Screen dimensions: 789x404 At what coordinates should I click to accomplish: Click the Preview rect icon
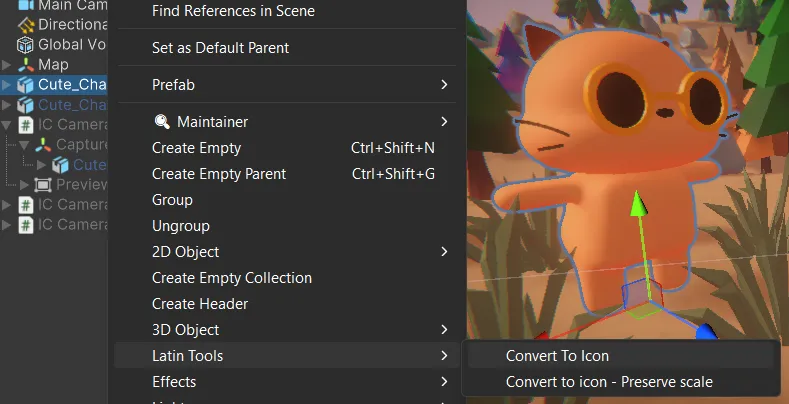pyautogui.click(x=43, y=185)
